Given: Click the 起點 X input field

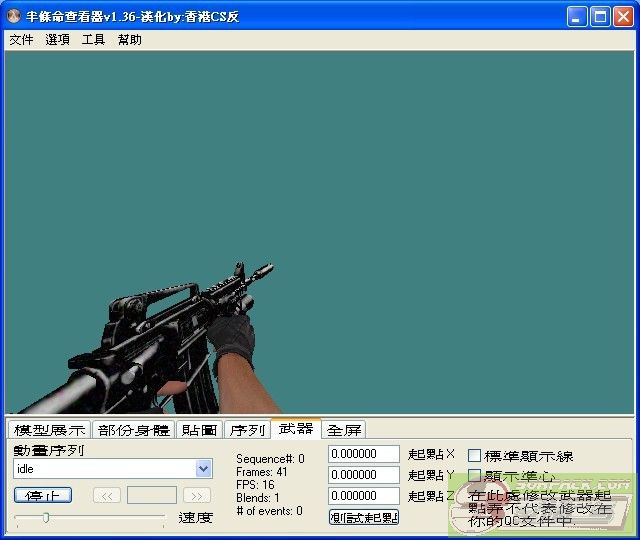Looking at the screenshot, I should [363, 454].
